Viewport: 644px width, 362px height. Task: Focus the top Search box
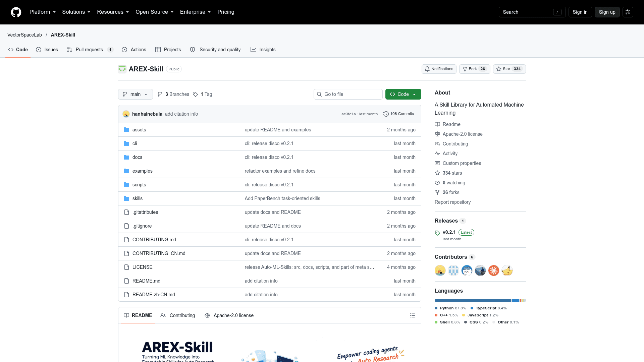[532, 12]
